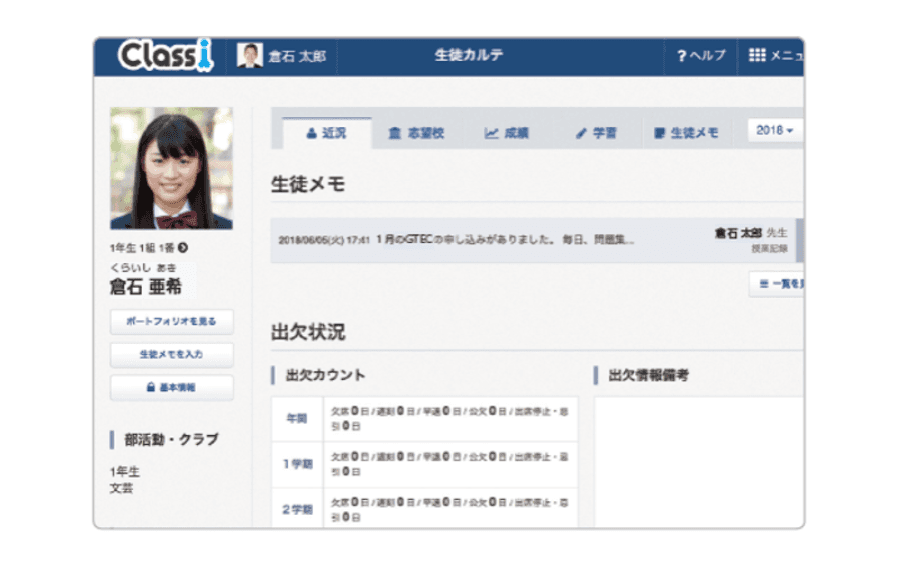Image resolution: width=898 pixels, height=564 pixels.
Task: Click the 部活動・クラブ heading
Action: [x=171, y=439]
